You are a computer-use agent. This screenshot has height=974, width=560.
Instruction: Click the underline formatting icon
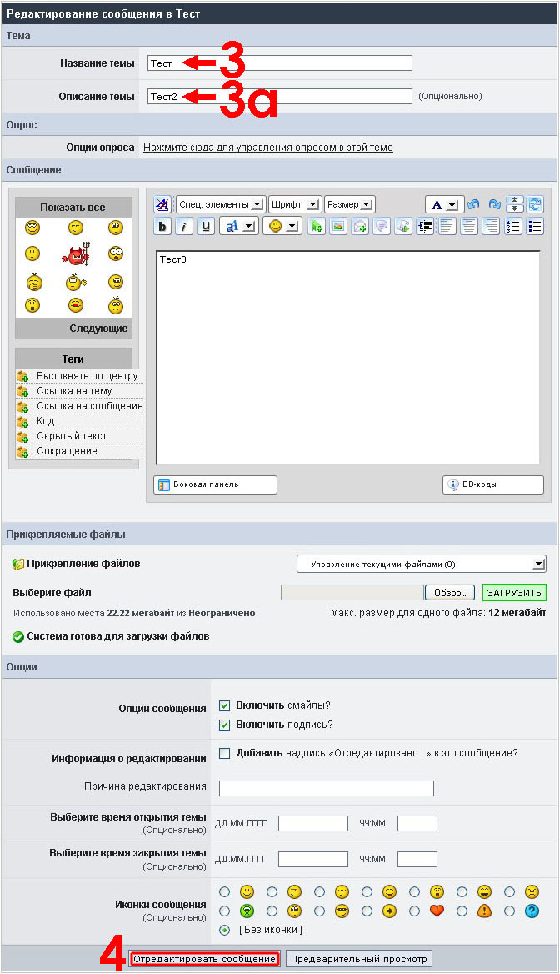coord(205,226)
